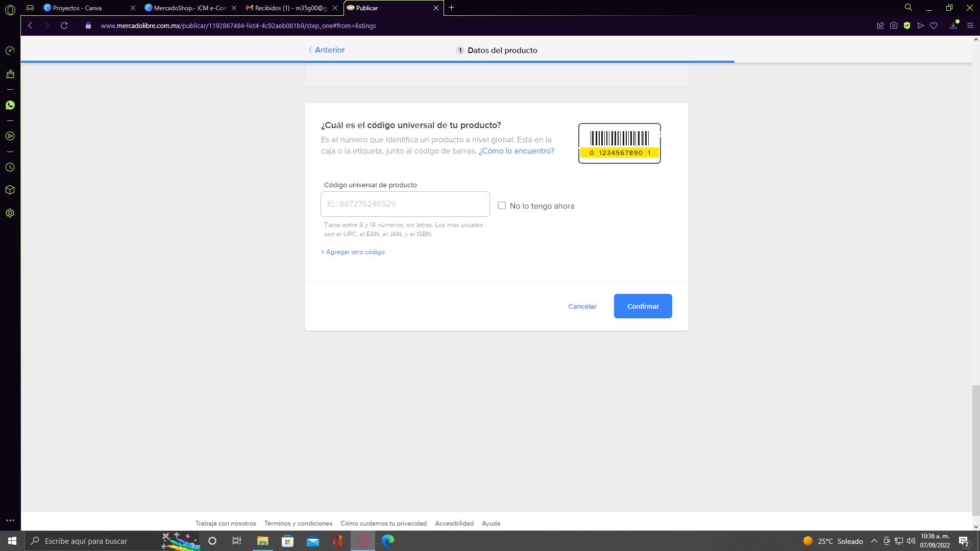The image size is (980, 551).
Task: Show hidden system tray icons chevron
Action: pos(874,541)
